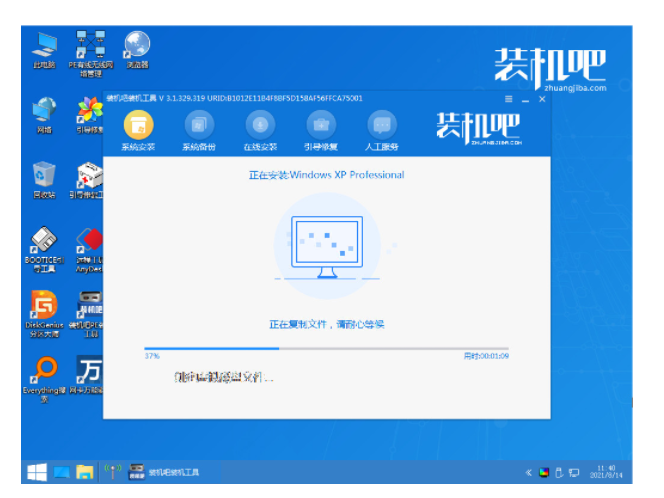Expand hidden tray icons chevron
This screenshot has width=664, height=498.
(528, 473)
